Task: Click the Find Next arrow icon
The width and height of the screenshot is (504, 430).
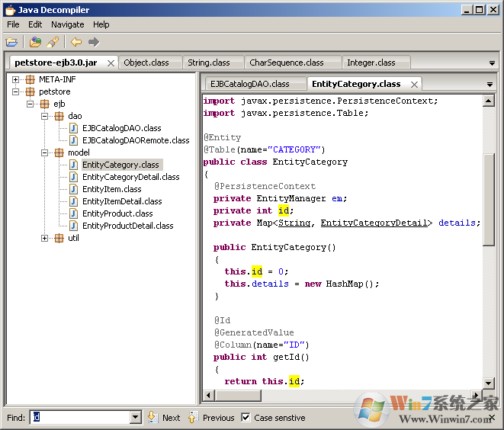Action: coord(152,417)
